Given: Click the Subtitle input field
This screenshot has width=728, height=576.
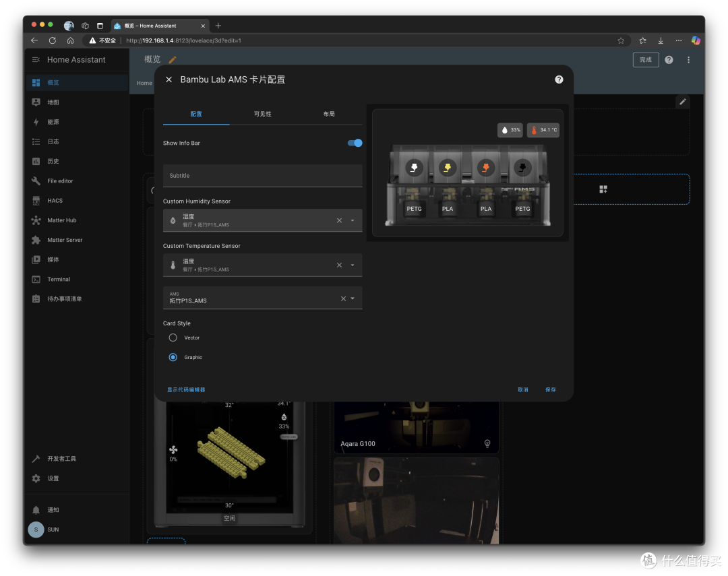Looking at the screenshot, I should [262, 175].
